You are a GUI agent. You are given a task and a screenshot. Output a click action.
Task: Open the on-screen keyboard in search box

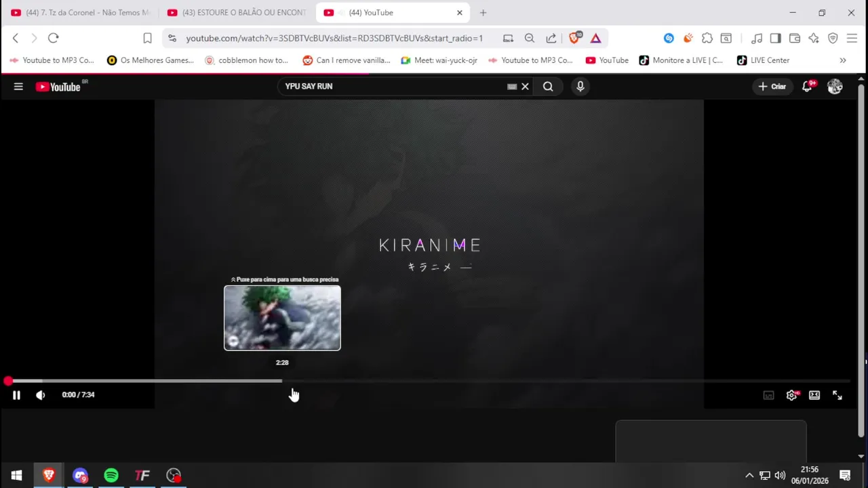(x=512, y=86)
